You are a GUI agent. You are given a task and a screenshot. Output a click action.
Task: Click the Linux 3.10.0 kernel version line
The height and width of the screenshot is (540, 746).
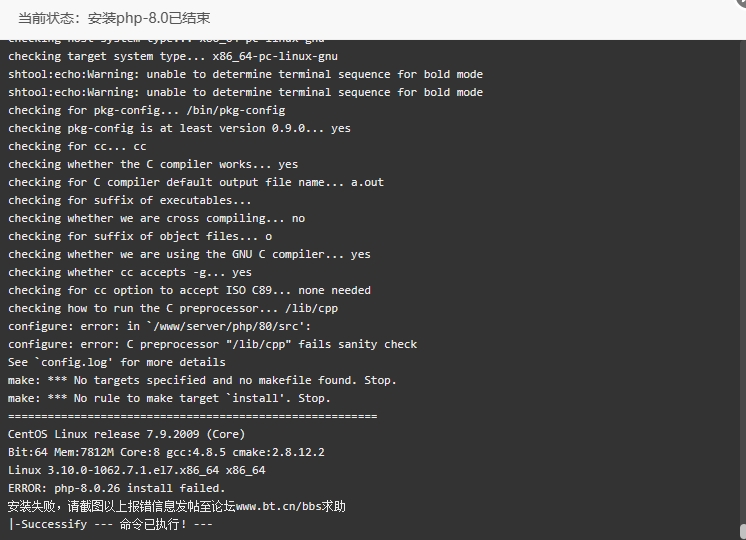coord(137,471)
